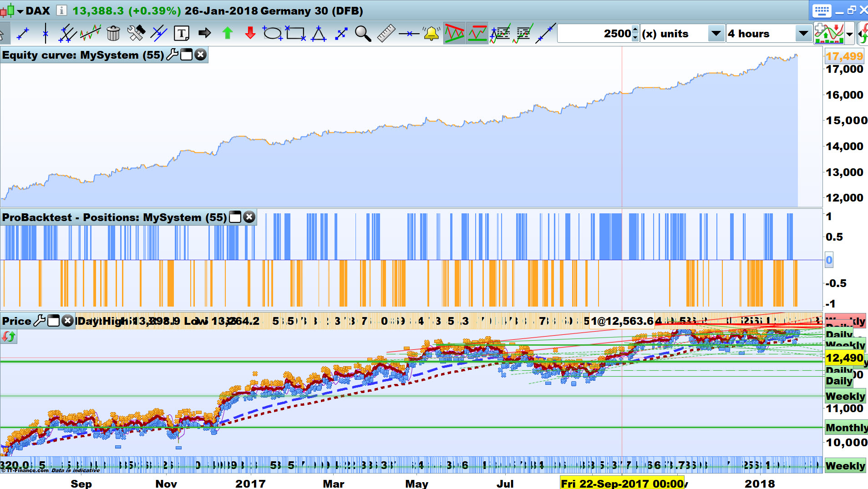Click the Fri 22-Sep-2017 date marker
The image size is (868, 489).
[x=622, y=483]
